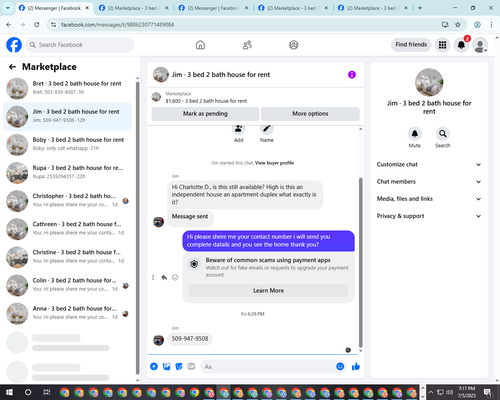Open Colin's conversation in the list

click(67, 285)
